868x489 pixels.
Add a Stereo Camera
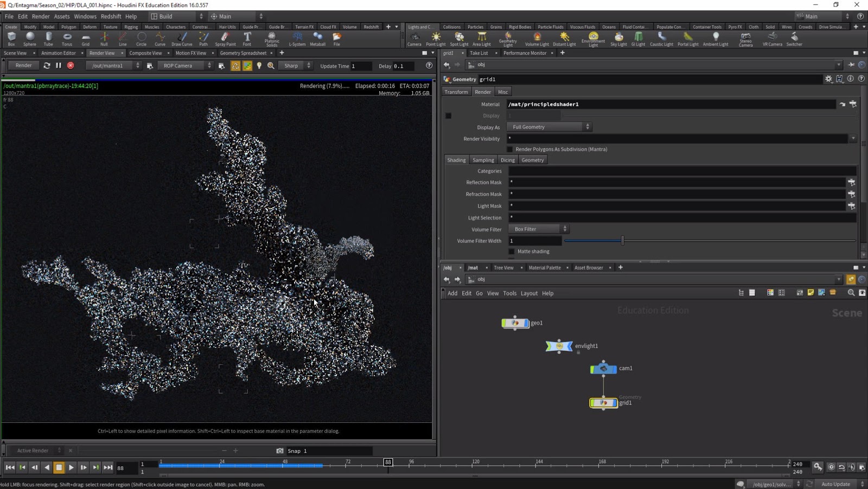[x=746, y=39]
